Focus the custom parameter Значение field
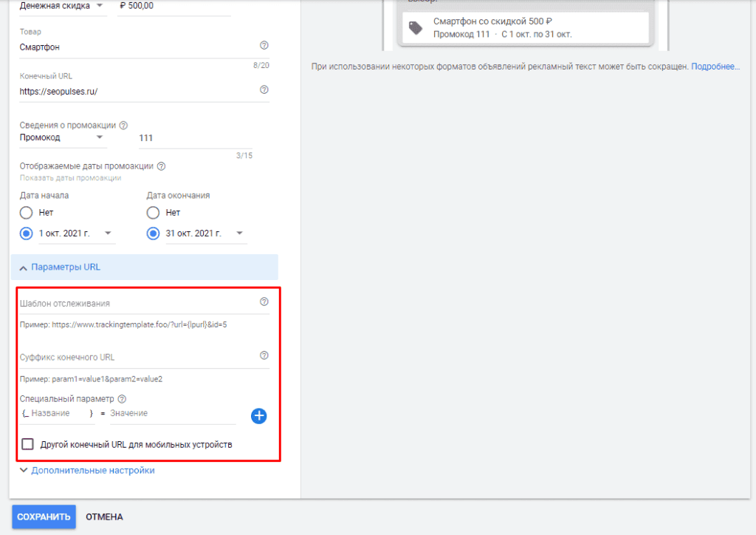 [x=173, y=414]
